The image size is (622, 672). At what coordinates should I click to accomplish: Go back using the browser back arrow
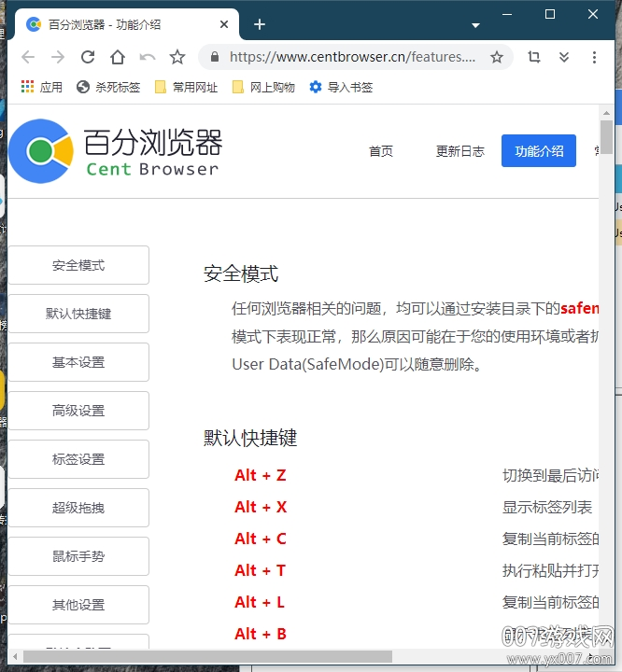(28, 57)
